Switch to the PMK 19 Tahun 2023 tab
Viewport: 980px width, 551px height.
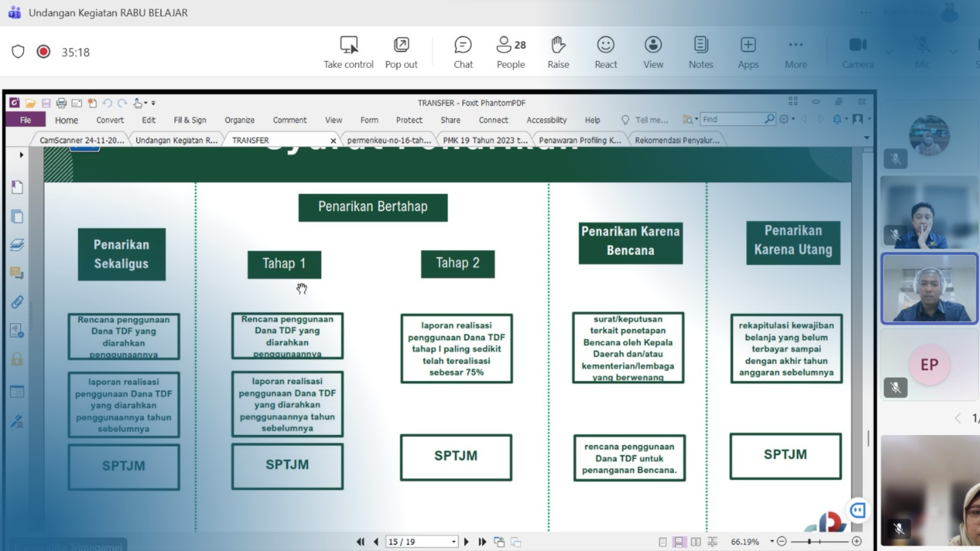tap(484, 140)
